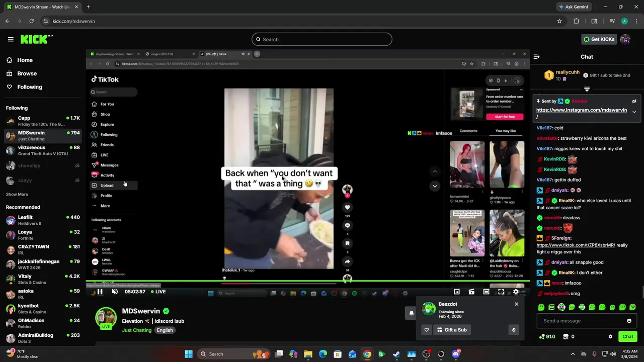Open a new Chrome tab

point(88,7)
